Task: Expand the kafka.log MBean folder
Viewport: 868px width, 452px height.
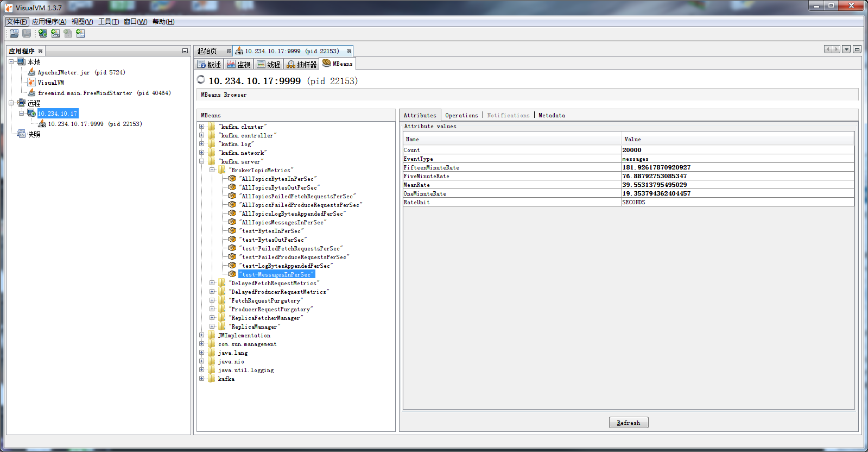Action: 201,144
